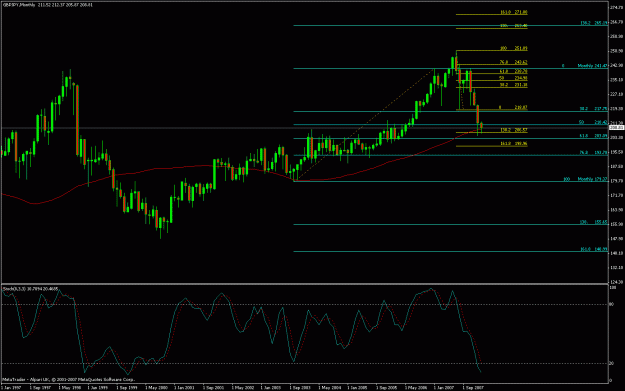Click the cyan 61.8 level label near 203

(594, 136)
